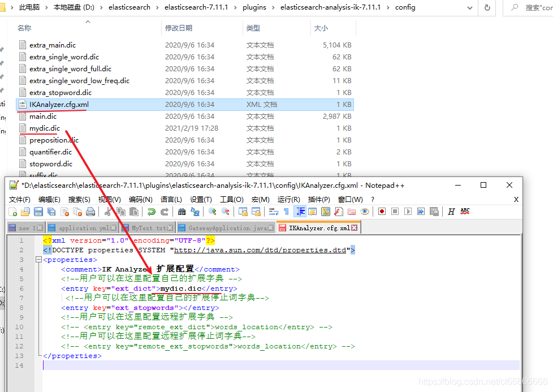The width and height of the screenshot is (553, 392).
Task: Click the H toolbar icon
Action: coord(451,212)
